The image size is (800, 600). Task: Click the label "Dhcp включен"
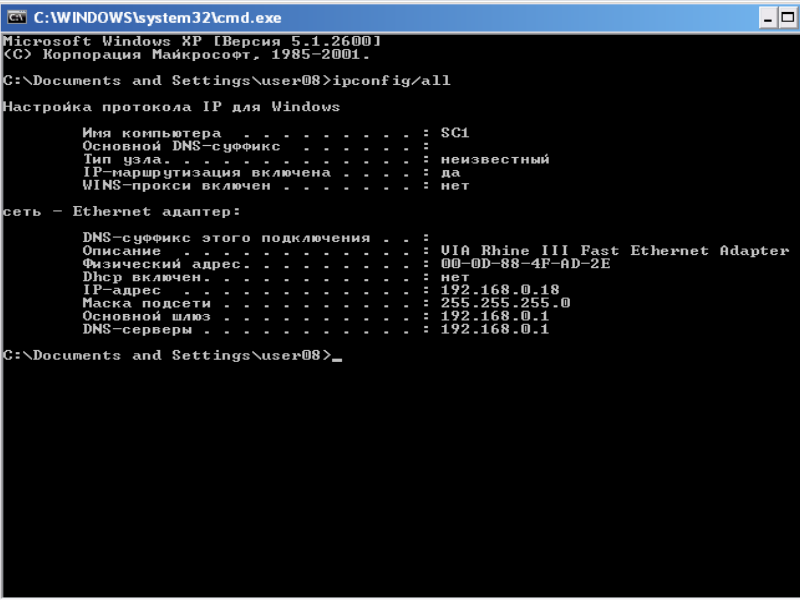coord(142,278)
